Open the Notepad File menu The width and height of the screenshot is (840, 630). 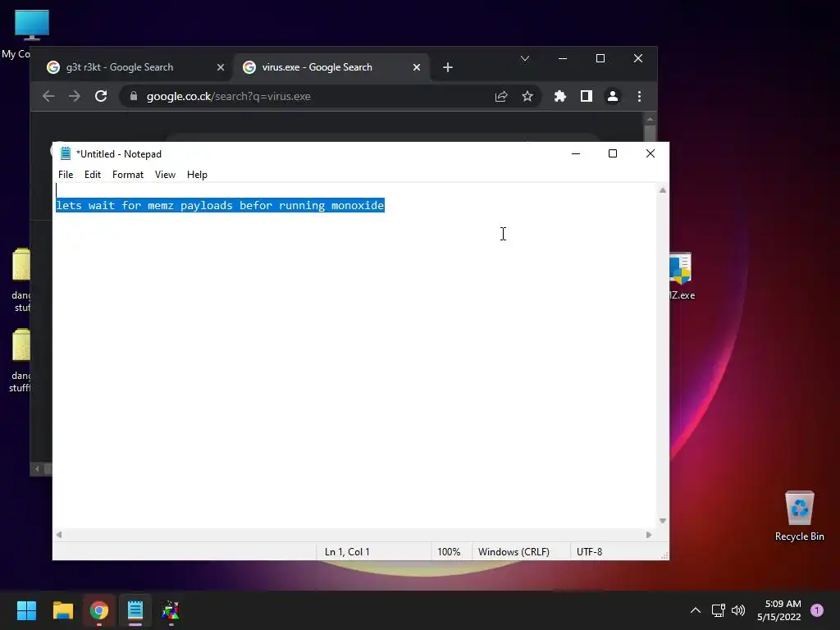point(66,175)
